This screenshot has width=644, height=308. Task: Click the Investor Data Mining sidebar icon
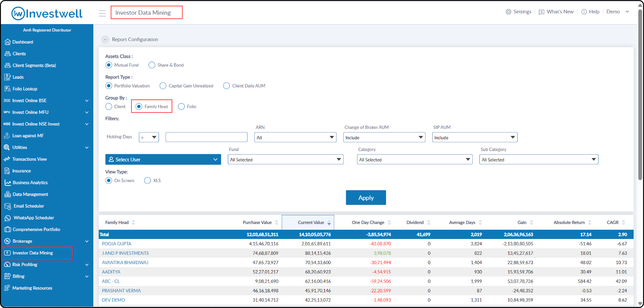(x=7, y=253)
